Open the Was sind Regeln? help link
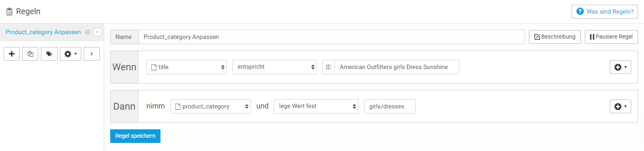 [605, 12]
